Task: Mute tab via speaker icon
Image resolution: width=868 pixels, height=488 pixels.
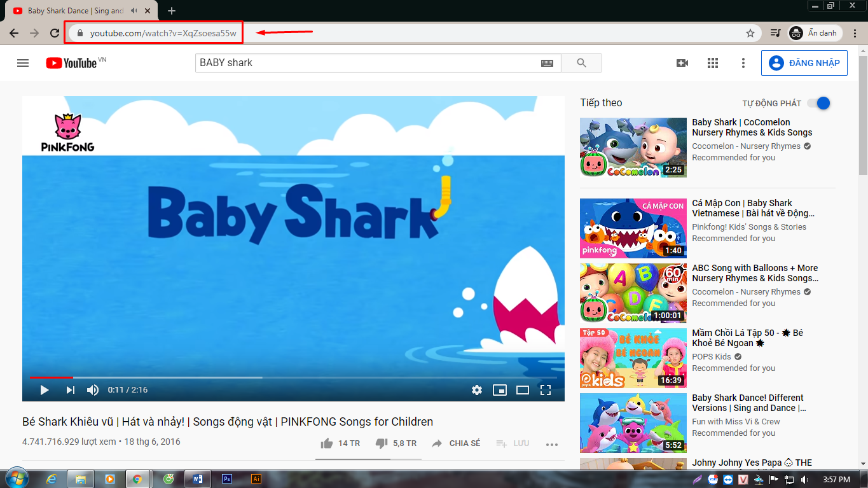Action: coord(134,11)
